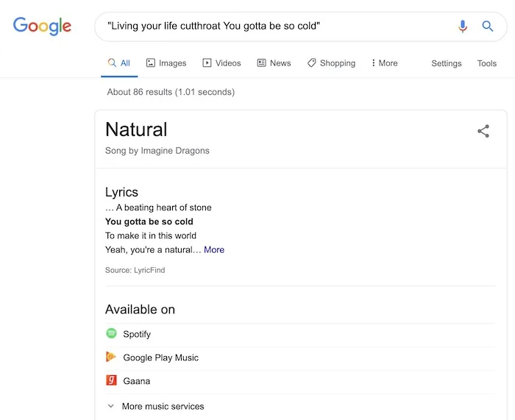Switch to the Shopping tab
Image resolution: width=515 pixels, height=420 pixels.
pyautogui.click(x=331, y=63)
